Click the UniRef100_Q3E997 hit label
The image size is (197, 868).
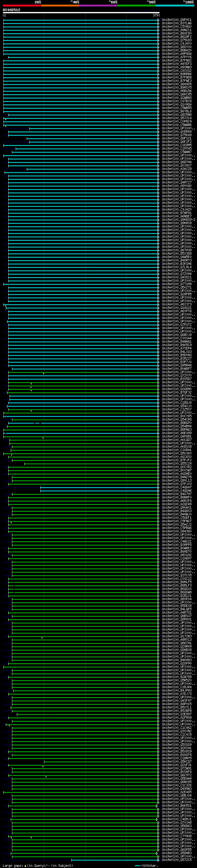(x=177, y=714)
